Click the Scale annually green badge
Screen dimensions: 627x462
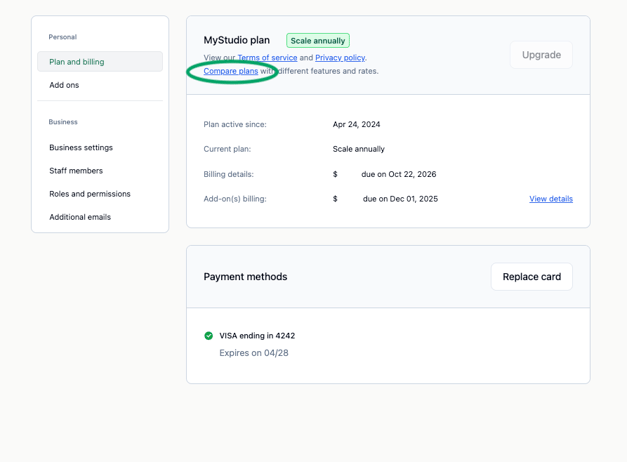[318, 41]
